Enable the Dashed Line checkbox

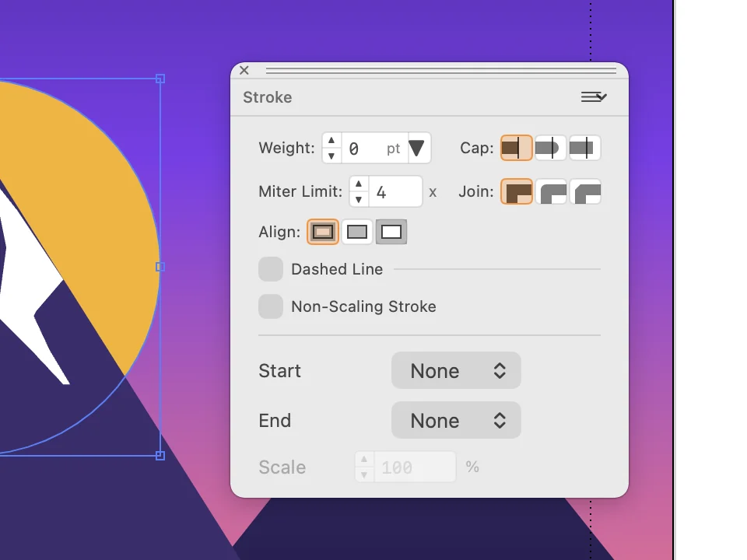click(271, 269)
